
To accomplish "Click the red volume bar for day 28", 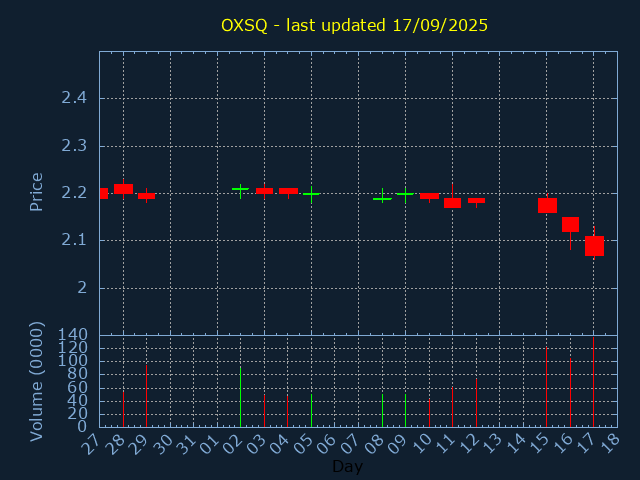I will [123, 409].
